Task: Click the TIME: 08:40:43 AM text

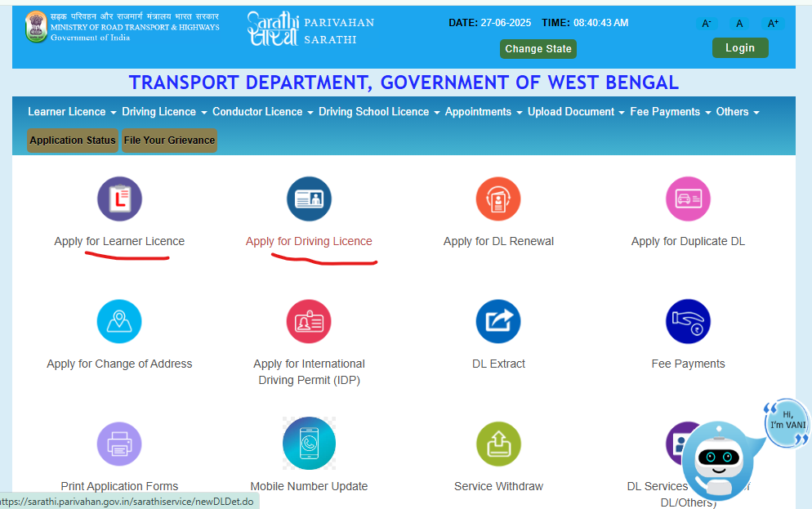Action: pyautogui.click(x=585, y=23)
